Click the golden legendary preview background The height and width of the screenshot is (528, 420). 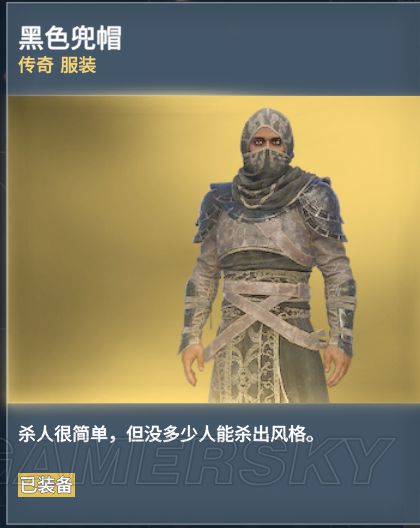click(101, 249)
